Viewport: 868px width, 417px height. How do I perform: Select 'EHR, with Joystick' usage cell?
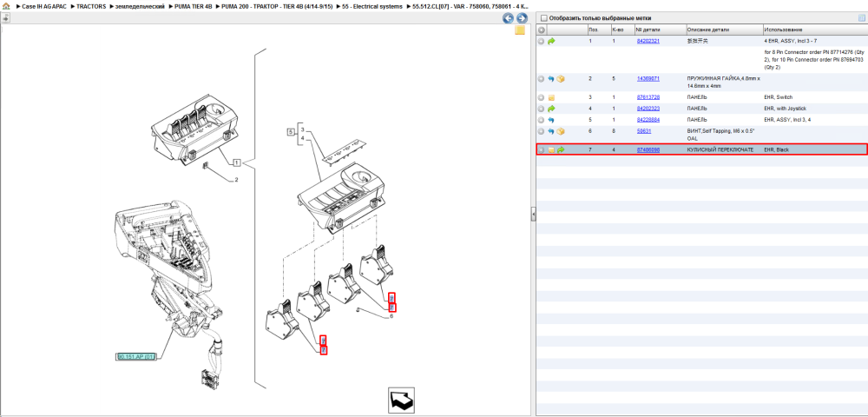pos(786,109)
